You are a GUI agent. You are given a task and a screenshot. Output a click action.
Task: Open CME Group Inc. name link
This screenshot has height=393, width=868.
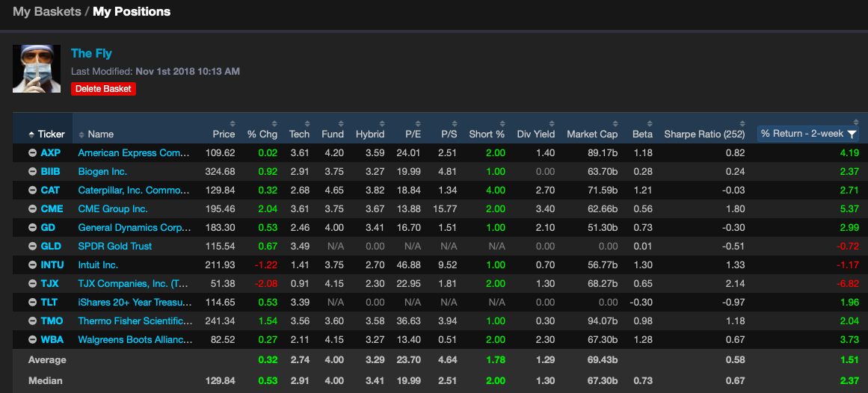pyautogui.click(x=113, y=208)
